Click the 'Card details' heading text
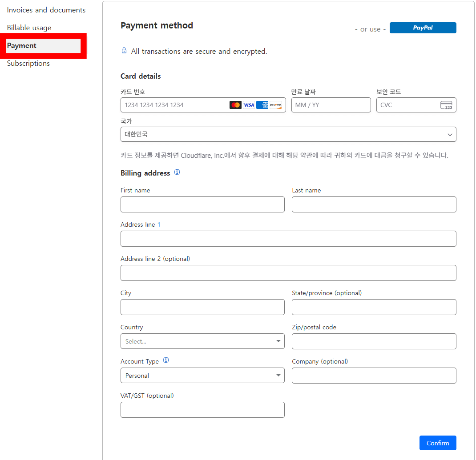476x460 pixels. pos(141,76)
